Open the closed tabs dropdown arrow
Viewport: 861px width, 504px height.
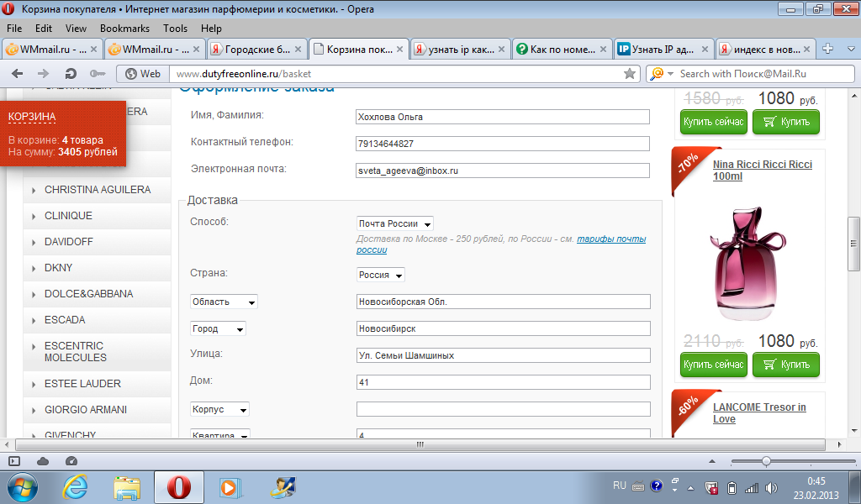tap(851, 49)
